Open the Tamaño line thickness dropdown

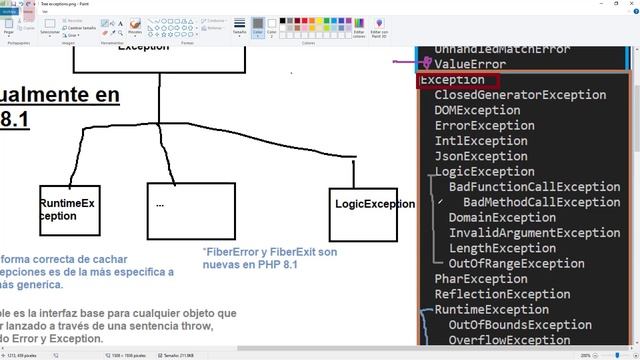point(240,27)
